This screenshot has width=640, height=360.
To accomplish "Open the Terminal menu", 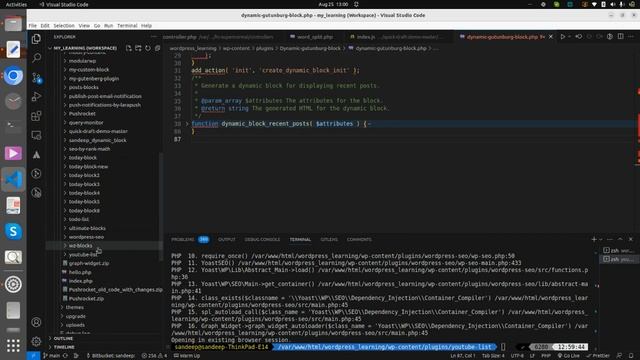I will pos(127,26).
